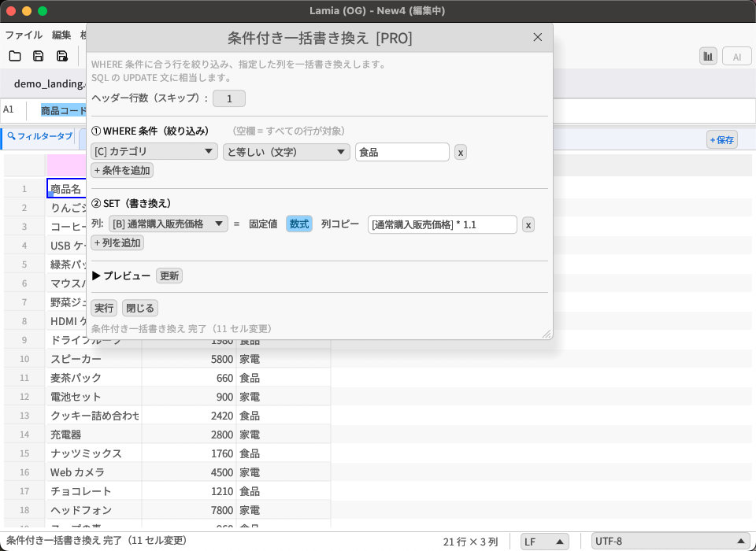Select row header 15
Screen dimensions: 756x551
click(x=24, y=453)
